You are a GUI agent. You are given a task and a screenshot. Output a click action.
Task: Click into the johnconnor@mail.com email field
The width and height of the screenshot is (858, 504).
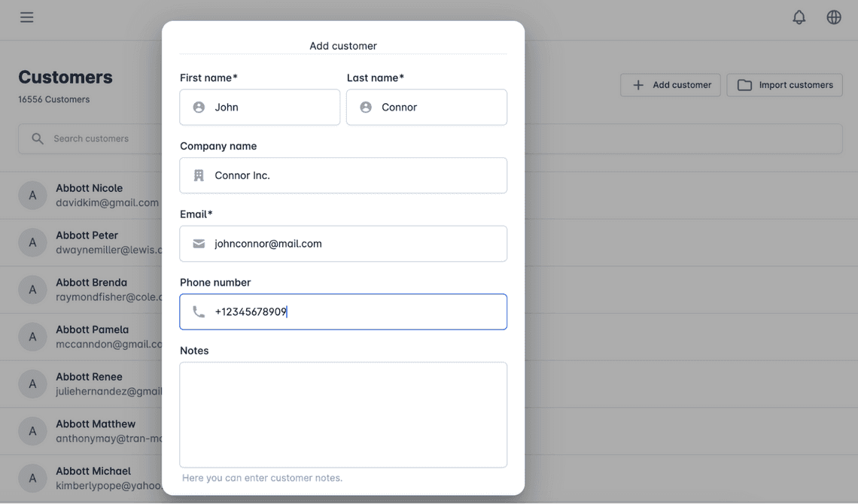pos(343,244)
